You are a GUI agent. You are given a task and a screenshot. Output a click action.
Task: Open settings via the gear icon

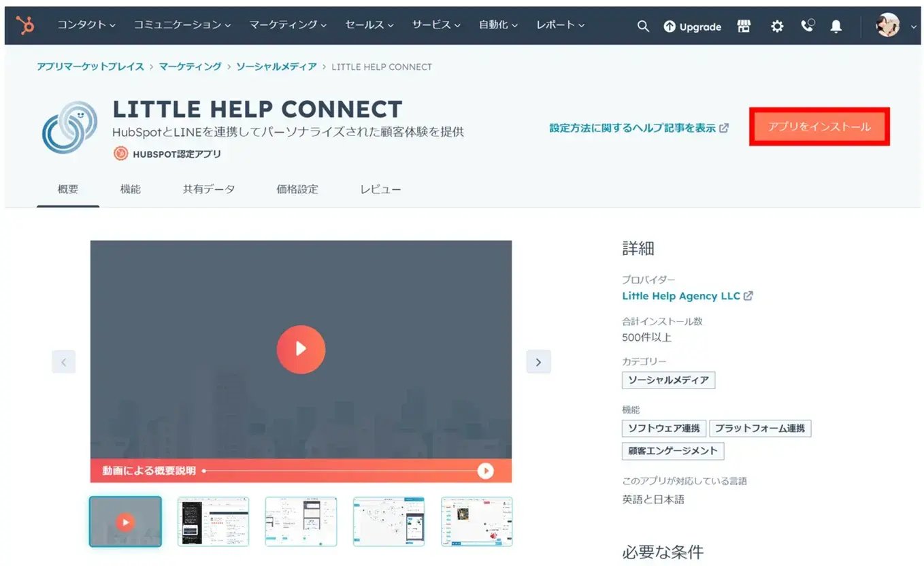tap(776, 27)
